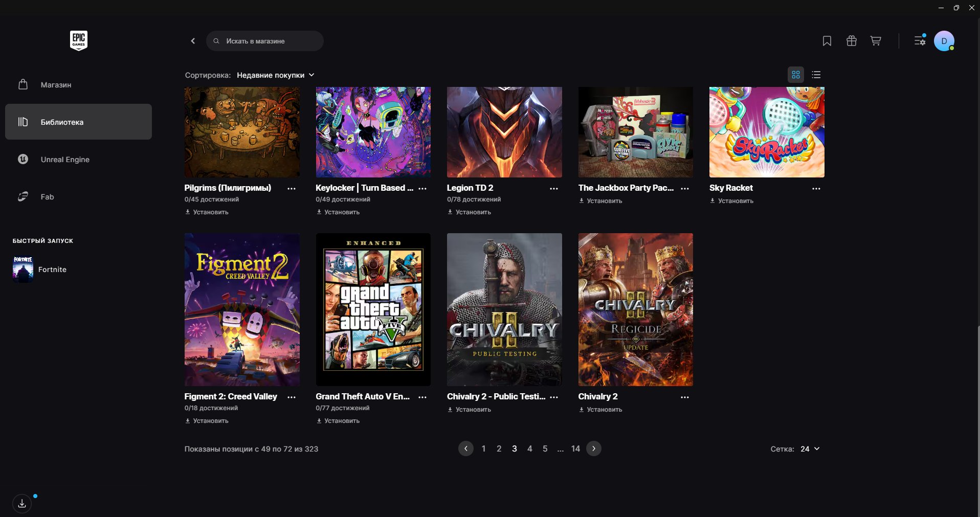The image size is (980, 517).
Task: Open the Figment 2 cover art
Action: (242, 310)
